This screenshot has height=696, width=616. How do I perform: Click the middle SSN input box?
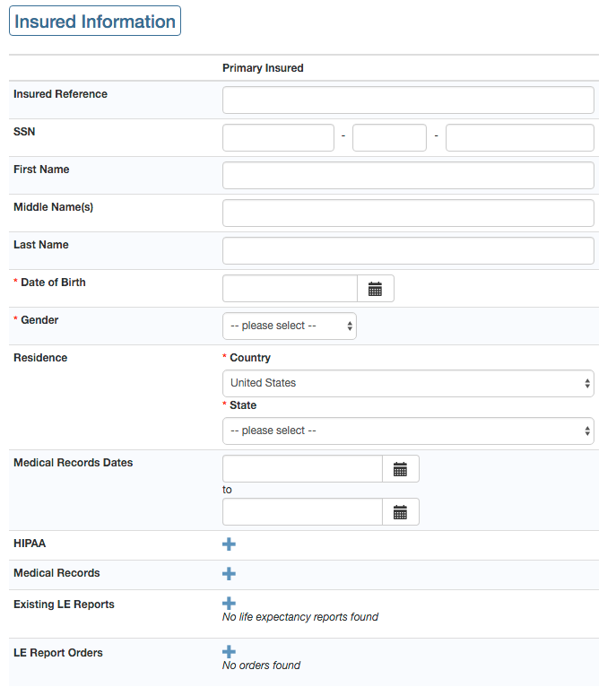point(389,138)
